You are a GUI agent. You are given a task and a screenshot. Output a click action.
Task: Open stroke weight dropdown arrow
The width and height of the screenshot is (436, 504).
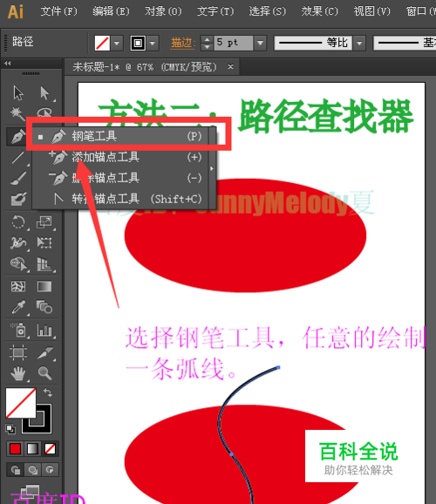[260, 43]
